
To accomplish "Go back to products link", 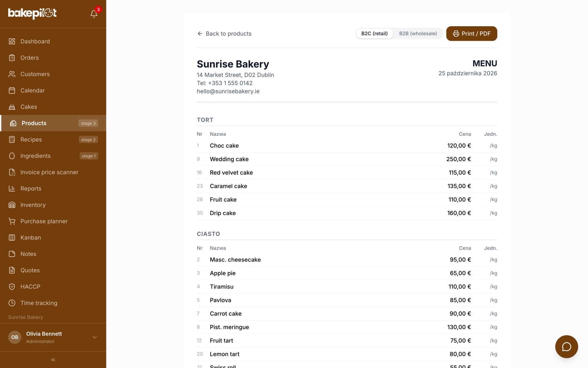I will pyautogui.click(x=224, y=33).
